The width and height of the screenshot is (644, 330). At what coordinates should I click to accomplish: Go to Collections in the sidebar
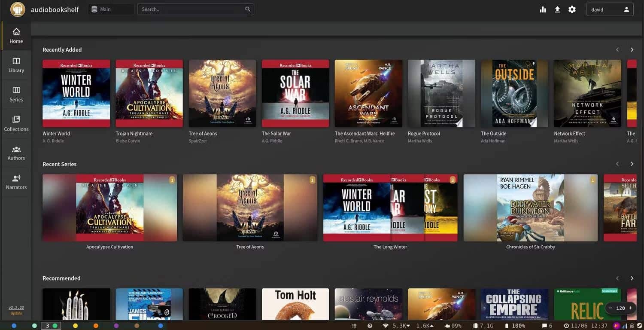(x=16, y=123)
